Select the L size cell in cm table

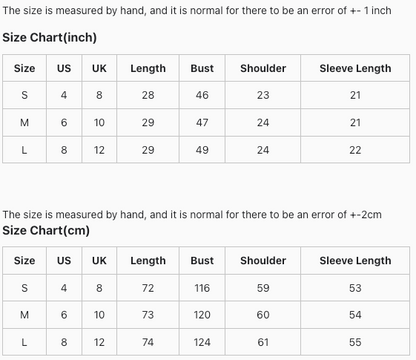click(x=24, y=342)
